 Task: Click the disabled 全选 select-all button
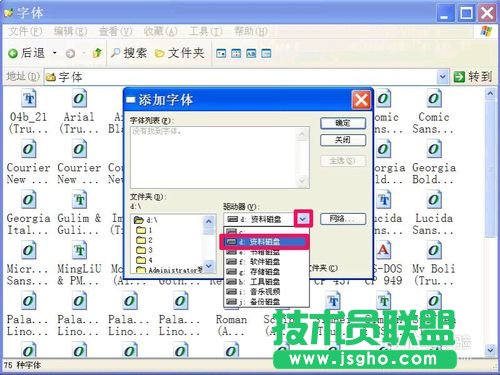click(x=343, y=161)
